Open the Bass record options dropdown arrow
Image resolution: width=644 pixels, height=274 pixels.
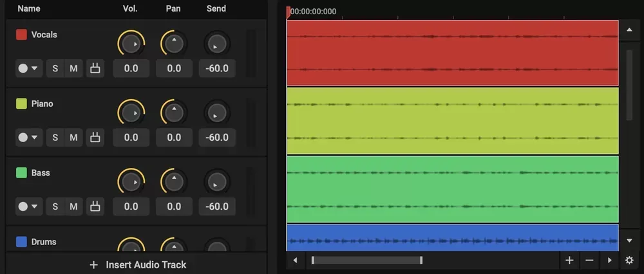pyautogui.click(x=35, y=206)
